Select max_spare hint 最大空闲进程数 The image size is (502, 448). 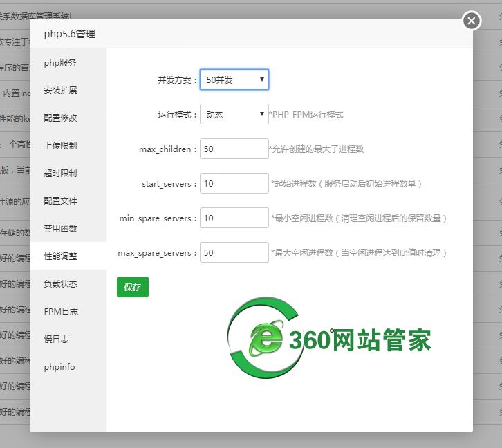(x=359, y=252)
